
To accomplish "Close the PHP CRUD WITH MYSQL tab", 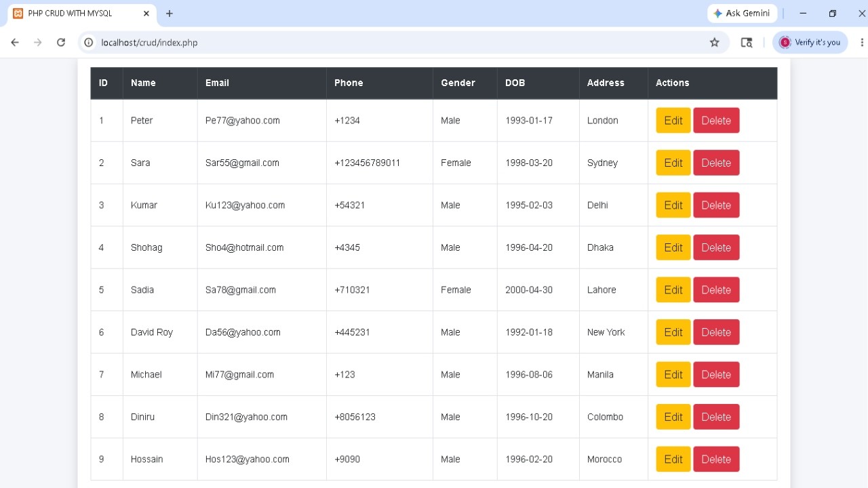I will tap(146, 14).
